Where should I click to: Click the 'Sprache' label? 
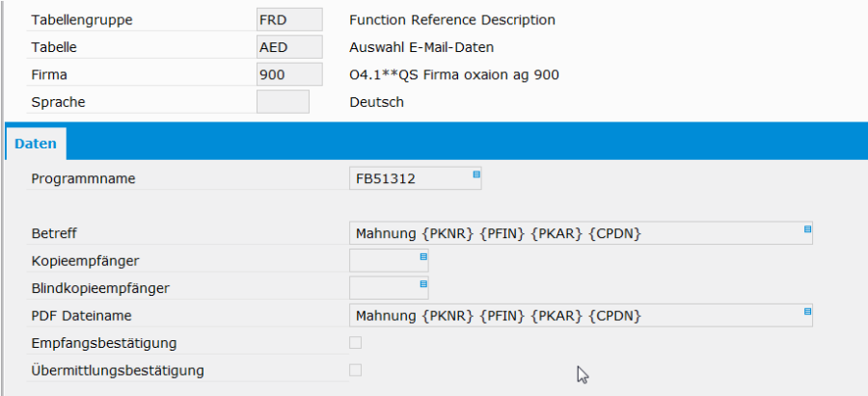[x=58, y=102]
